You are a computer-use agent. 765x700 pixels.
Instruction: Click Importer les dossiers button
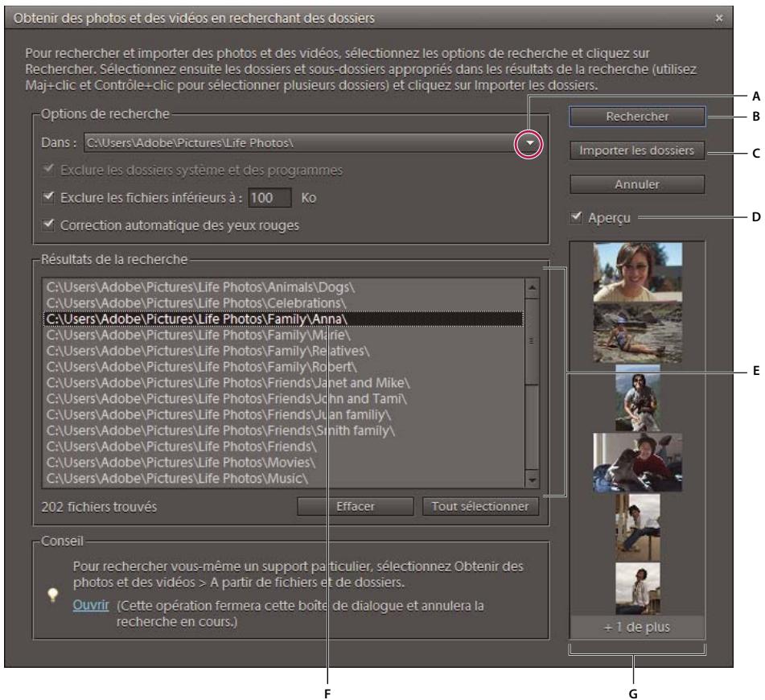(x=636, y=150)
